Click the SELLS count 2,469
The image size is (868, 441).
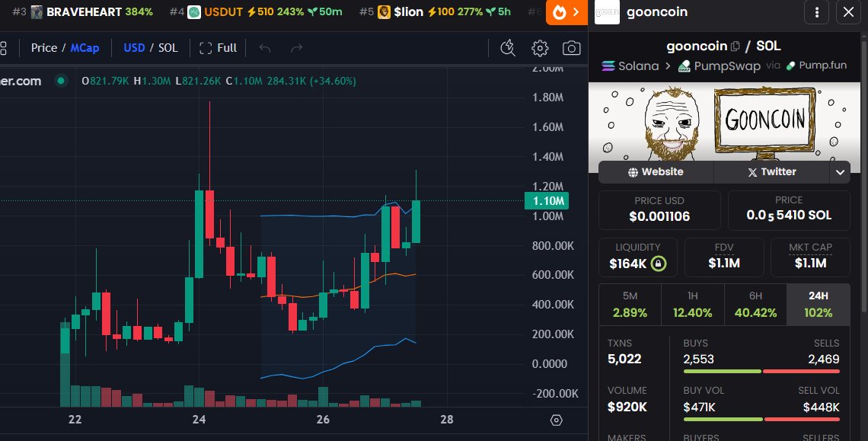pyautogui.click(x=824, y=359)
